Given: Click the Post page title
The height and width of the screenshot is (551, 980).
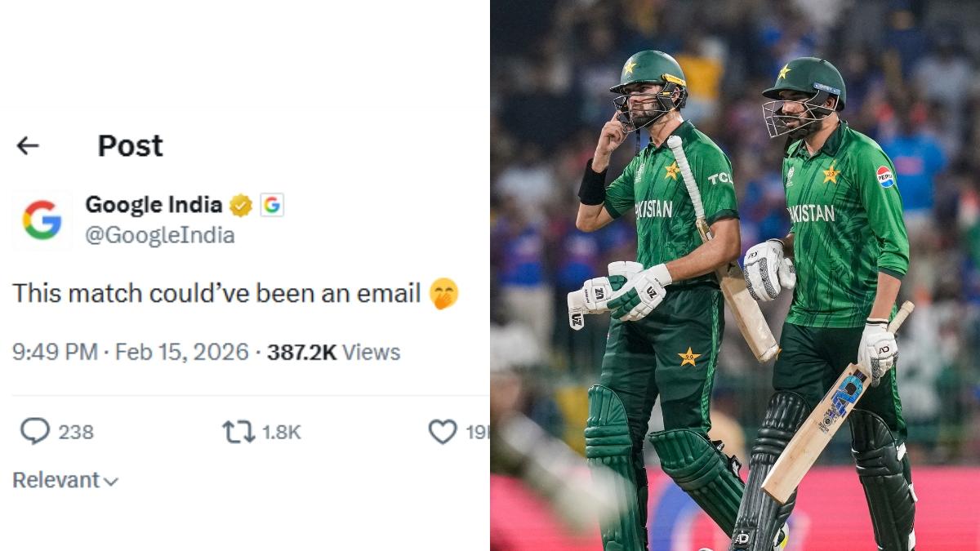Looking at the screenshot, I should pyautogui.click(x=129, y=145).
